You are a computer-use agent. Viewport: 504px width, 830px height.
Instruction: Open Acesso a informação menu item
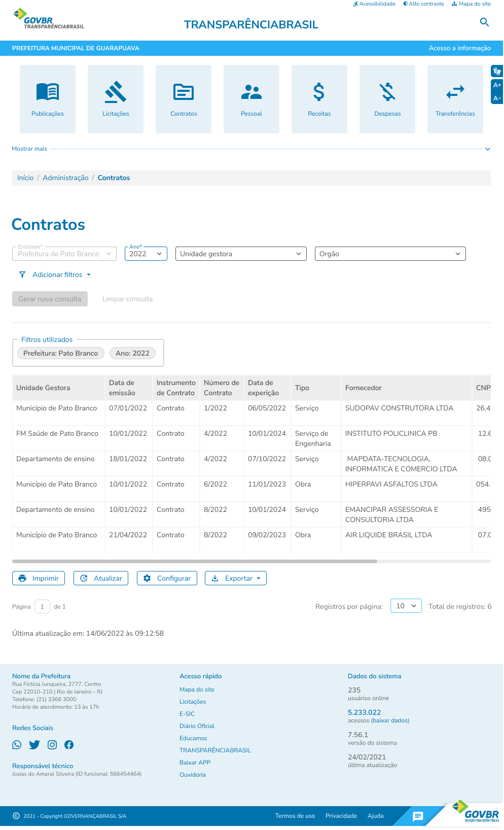(x=459, y=48)
